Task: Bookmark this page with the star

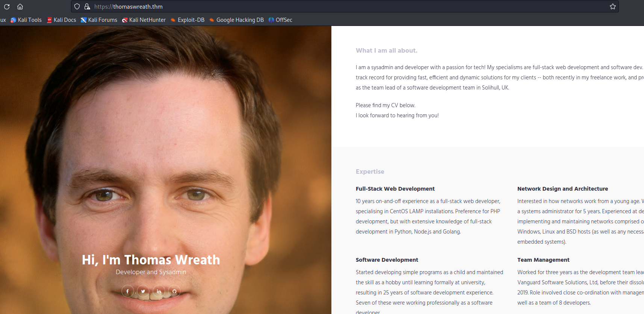Action: [613, 6]
